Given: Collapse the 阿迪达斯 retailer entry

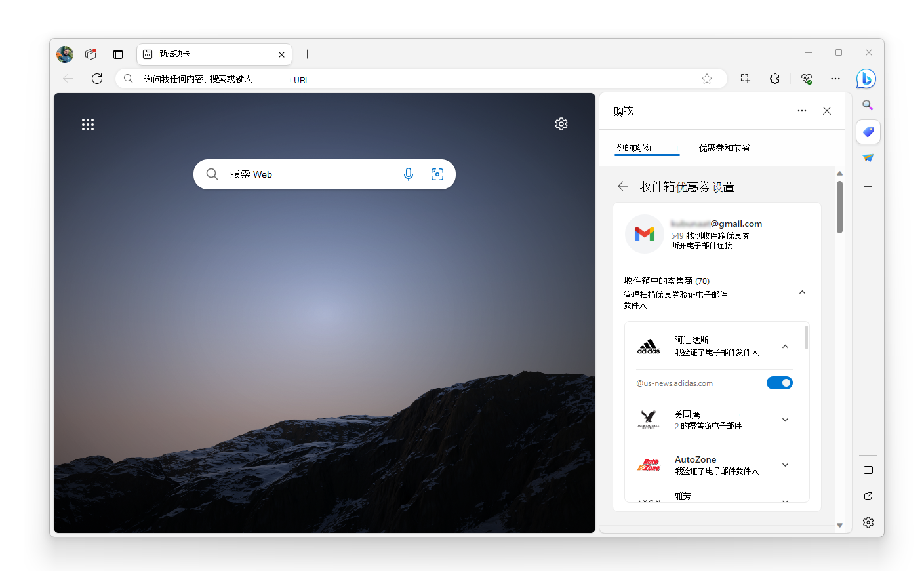Looking at the screenshot, I should point(785,346).
